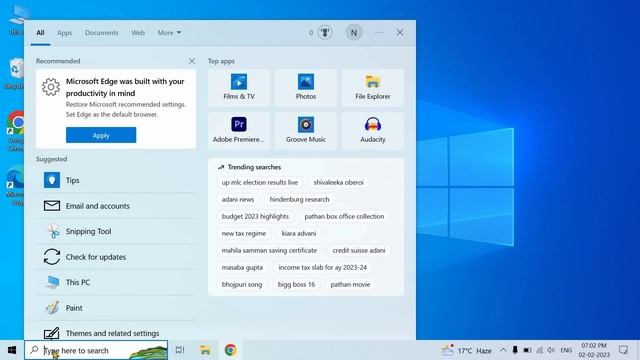Search trending 'new tax regime'
Image resolution: width=640 pixels, height=360 pixels.
[244, 233]
